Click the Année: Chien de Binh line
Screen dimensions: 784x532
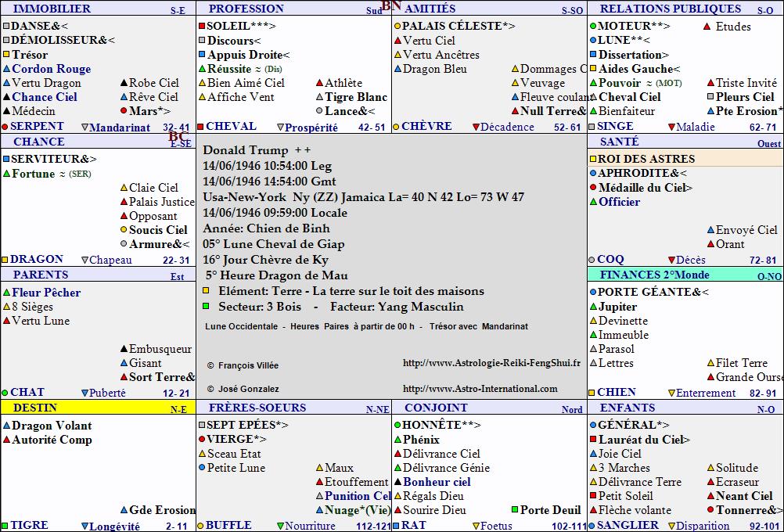266,228
